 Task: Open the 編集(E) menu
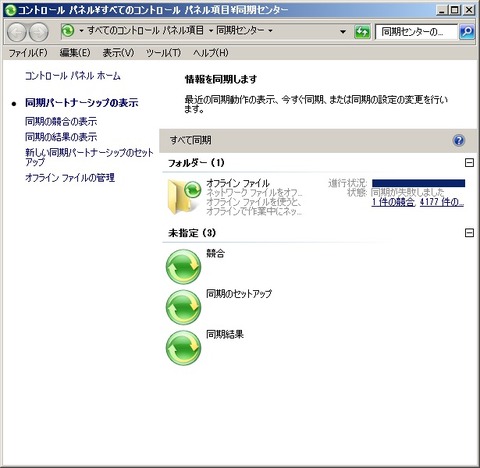tap(75, 53)
